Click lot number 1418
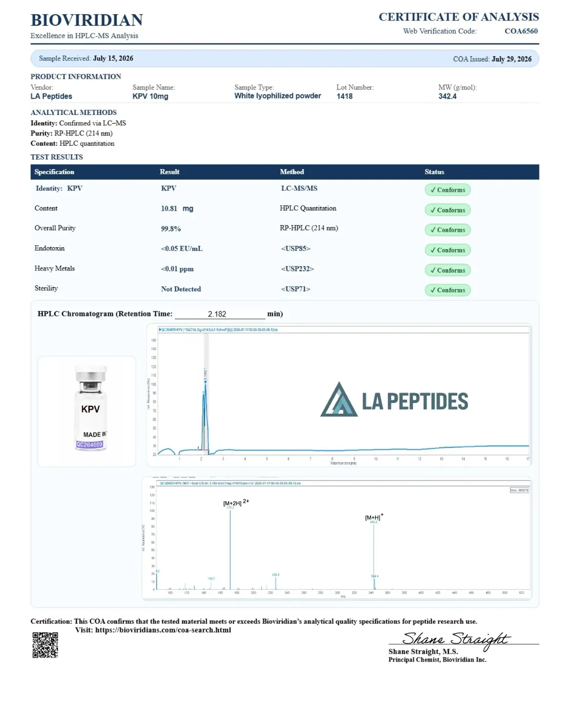This screenshot has height=728, width=563. point(345,96)
